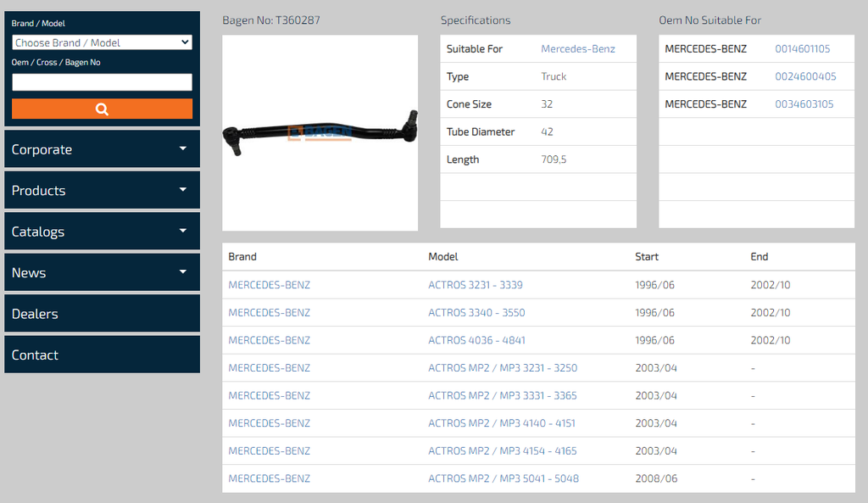The height and width of the screenshot is (503, 868).
Task: Open the Dealers menu item
Action: pos(102,314)
